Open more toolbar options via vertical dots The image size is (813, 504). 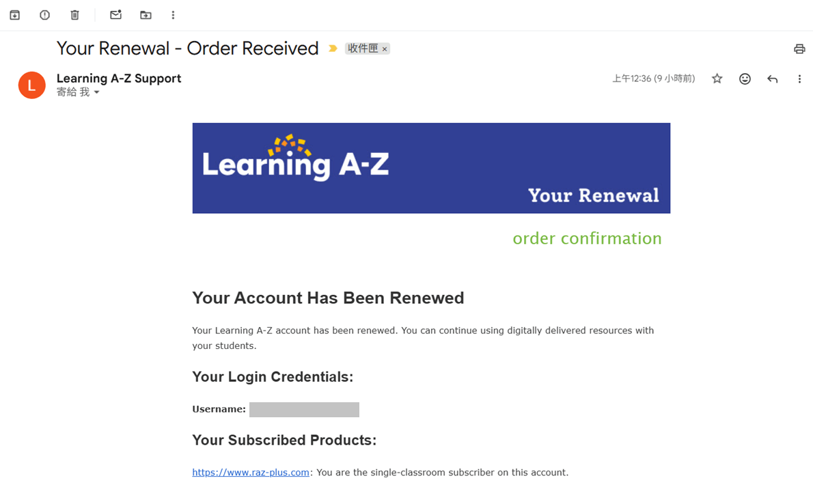173,14
